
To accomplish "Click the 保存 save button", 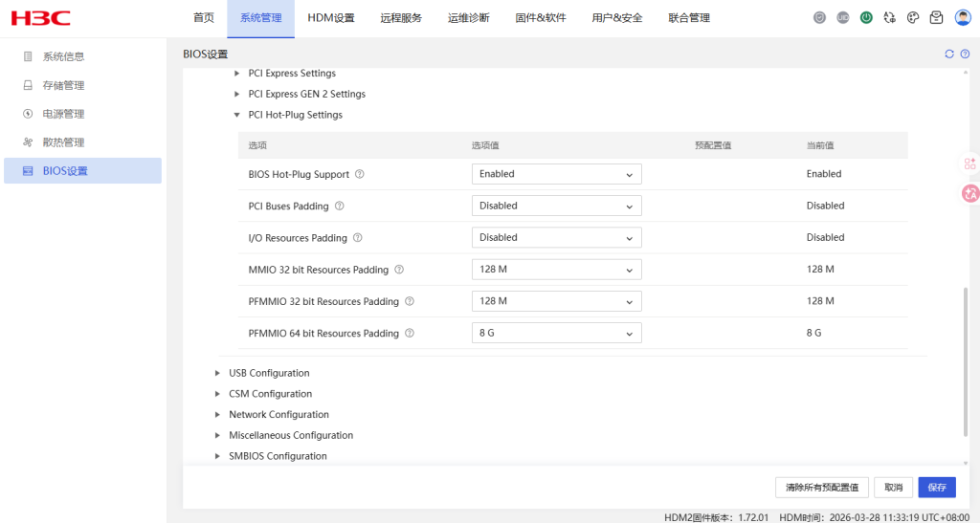I will [937, 488].
